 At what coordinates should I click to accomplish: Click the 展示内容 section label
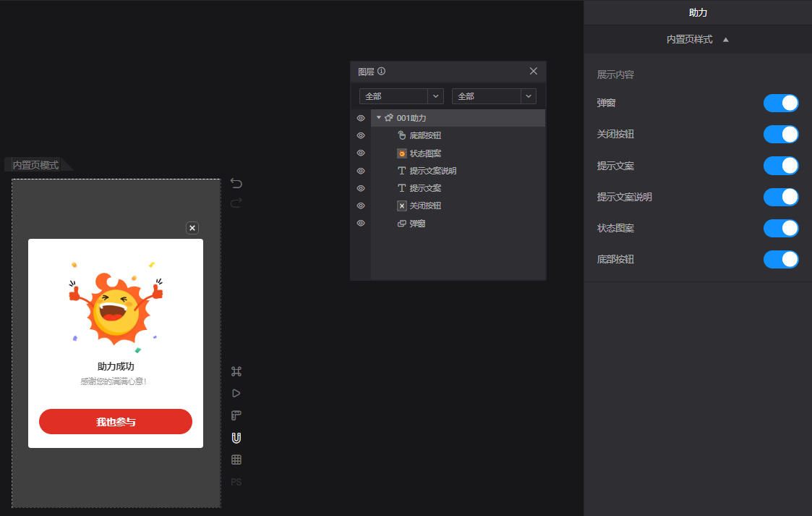(x=615, y=75)
